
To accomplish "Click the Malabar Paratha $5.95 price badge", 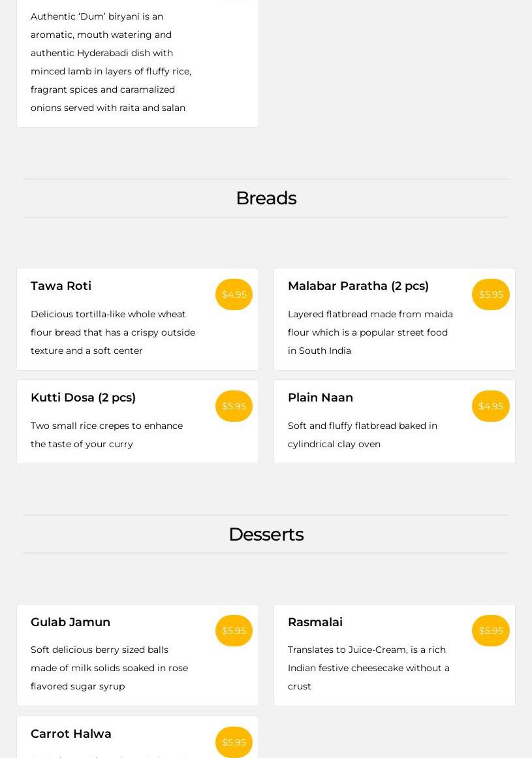I will pyautogui.click(x=490, y=294).
